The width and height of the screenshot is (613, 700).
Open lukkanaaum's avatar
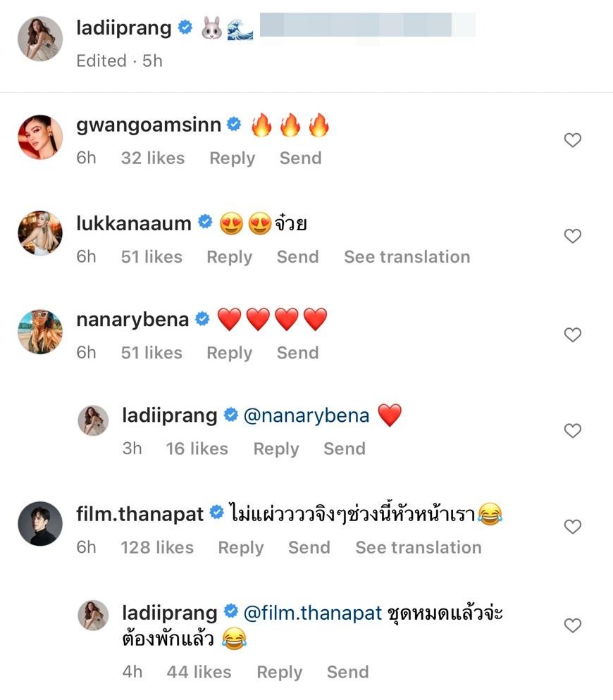tap(40, 235)
